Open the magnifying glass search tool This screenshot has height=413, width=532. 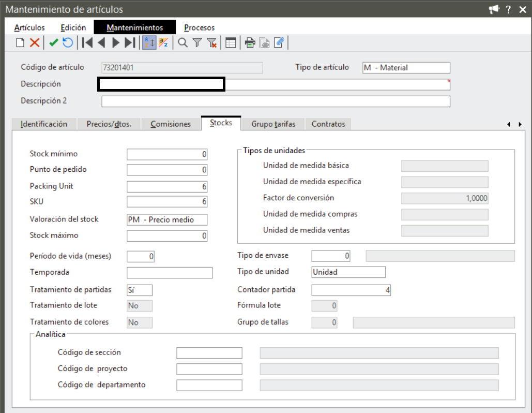183,43
